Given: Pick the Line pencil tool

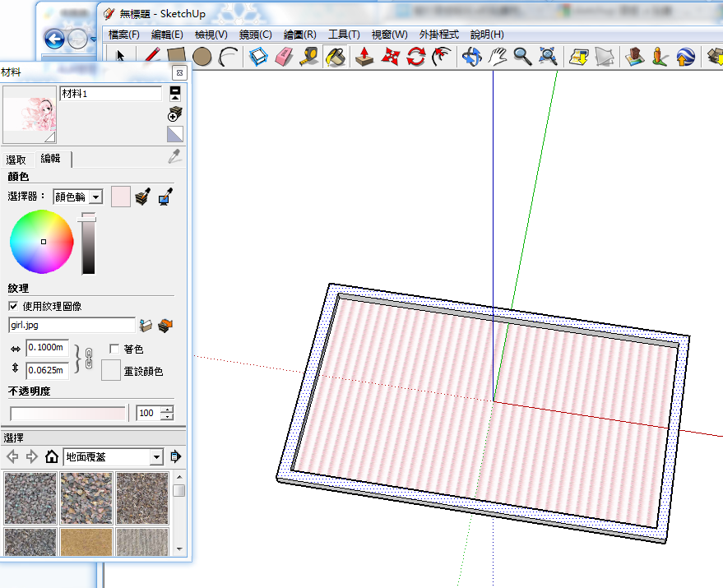Looking at the screenshot, I should tap(151, 56).
